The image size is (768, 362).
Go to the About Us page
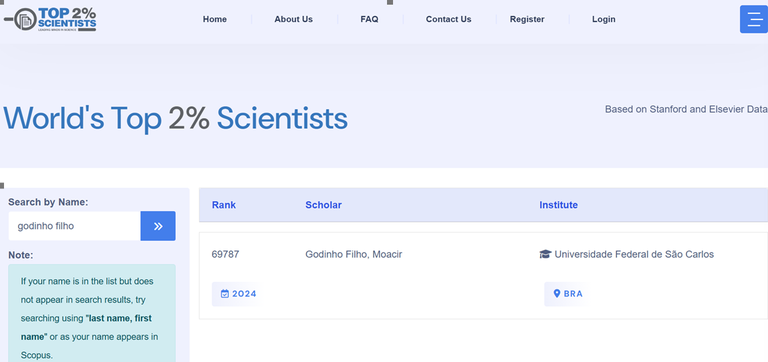293,19
